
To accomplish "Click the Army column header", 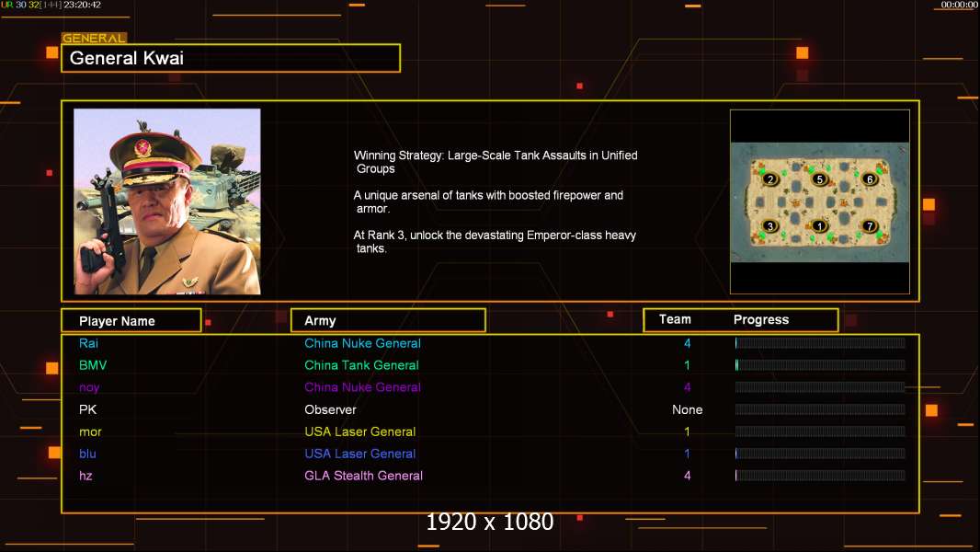I will click(388, 321).
